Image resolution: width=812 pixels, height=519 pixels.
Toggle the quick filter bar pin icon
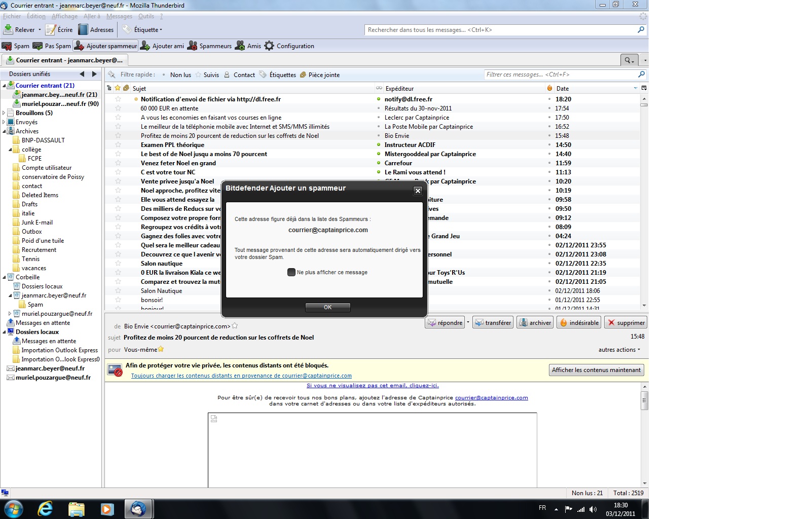click(x=112, y=75)
